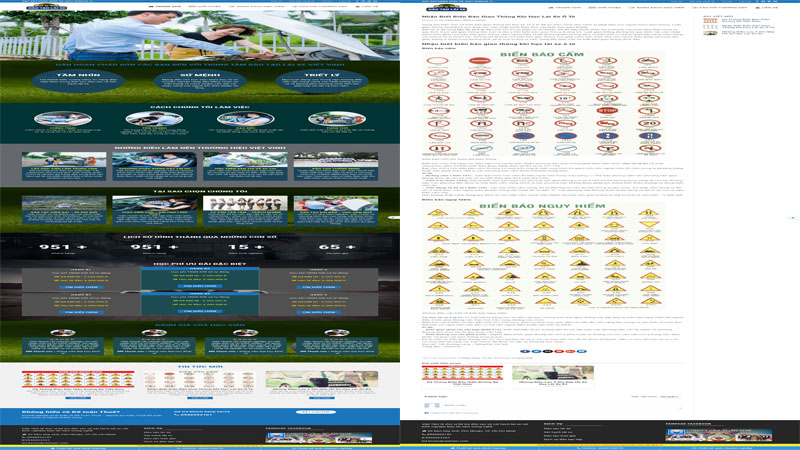Click the read-more button under the first news item
The height and width of the screenshot is (450, 800).
pyautogui.click(x=78, y=397)
